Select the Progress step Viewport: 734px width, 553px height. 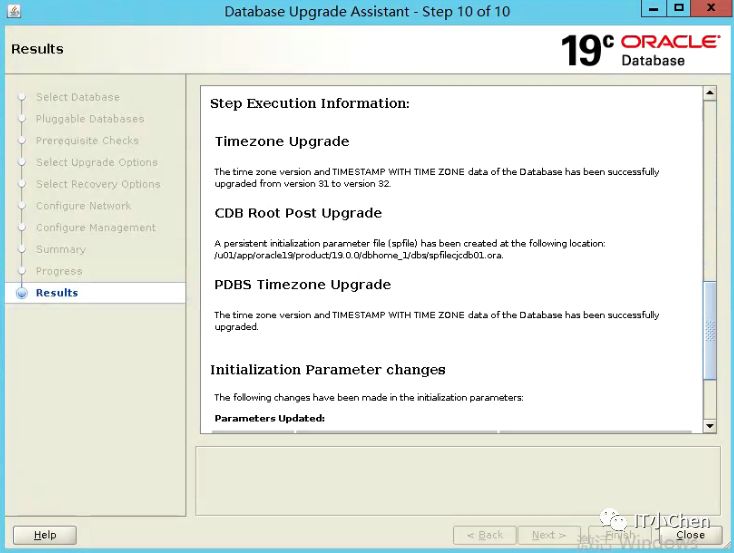coord(59,271)
